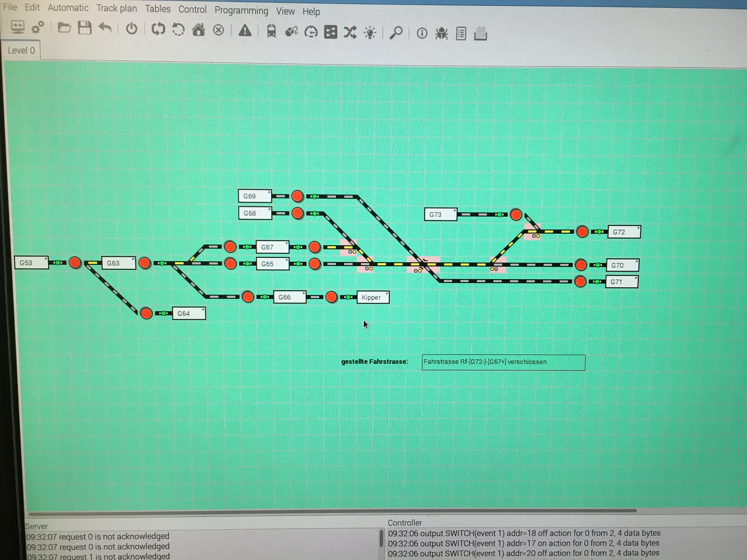Toggle track power button icon
Viewport: 747px width, 560px height.
click(132, 29)
